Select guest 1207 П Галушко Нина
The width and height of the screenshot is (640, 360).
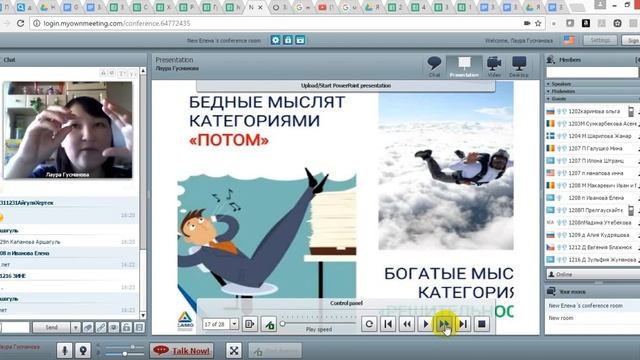[x=593, y=148]
